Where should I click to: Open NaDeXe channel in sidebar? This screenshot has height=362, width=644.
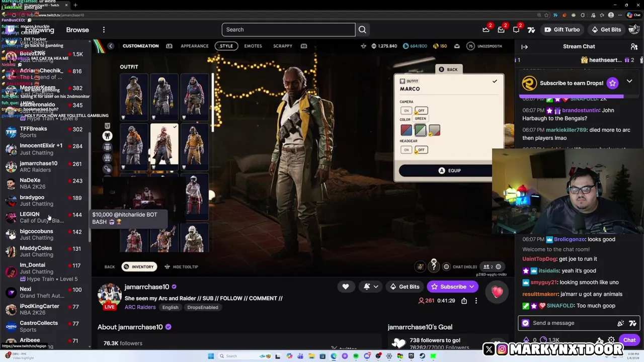(x=45, y=184)
